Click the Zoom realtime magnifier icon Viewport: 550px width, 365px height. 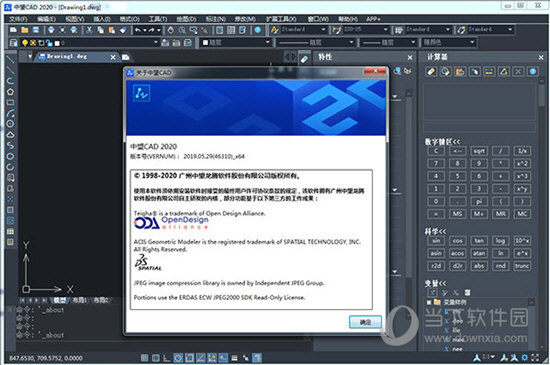(182, 30)
